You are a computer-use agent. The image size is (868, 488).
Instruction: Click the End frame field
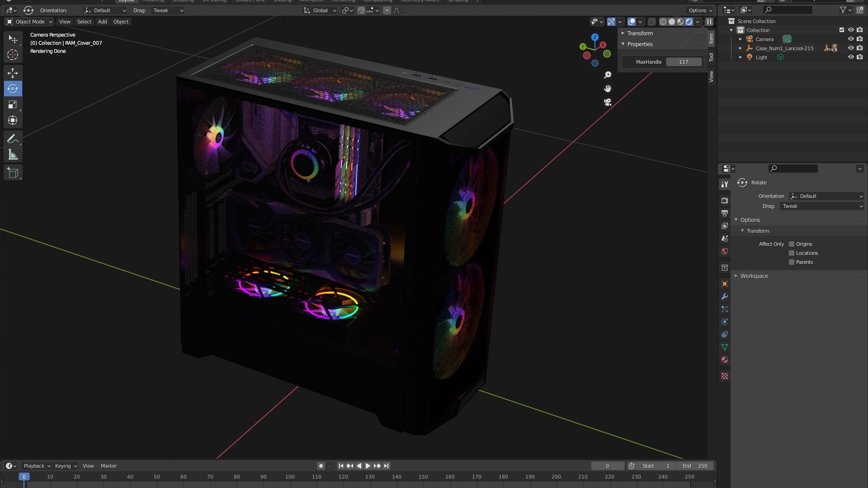pos(695,466)
